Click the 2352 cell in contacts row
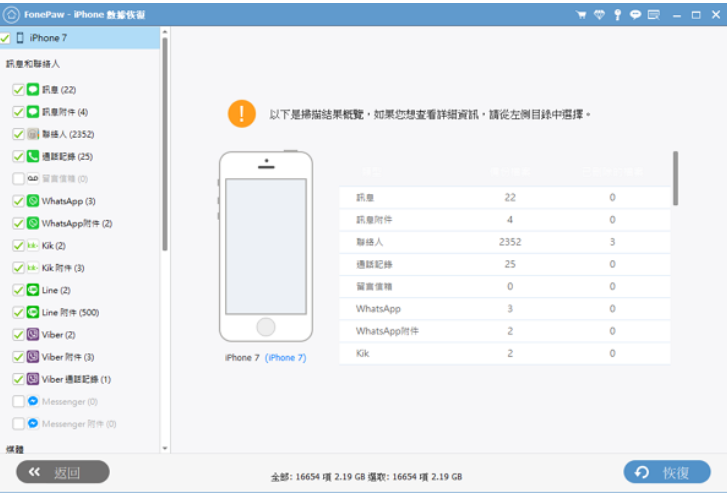The width and height of the screenshot is (727, 495). click(x=510, y=241)
